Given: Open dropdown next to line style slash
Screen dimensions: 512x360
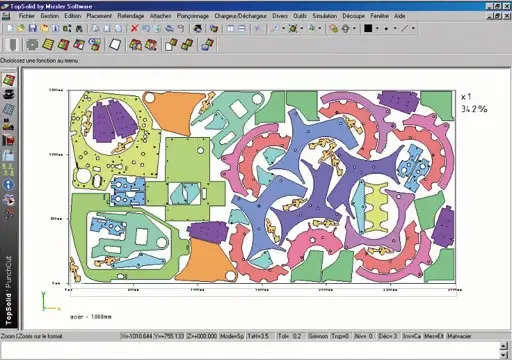Looking at the screenshot, I should click(x=413, y=29).
